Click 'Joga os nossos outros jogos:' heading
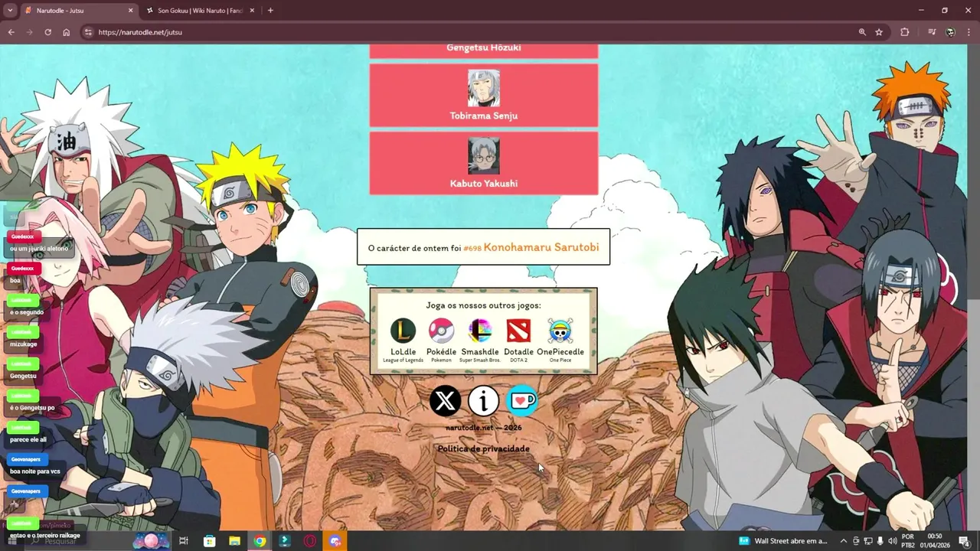 (x=483, y=305)
